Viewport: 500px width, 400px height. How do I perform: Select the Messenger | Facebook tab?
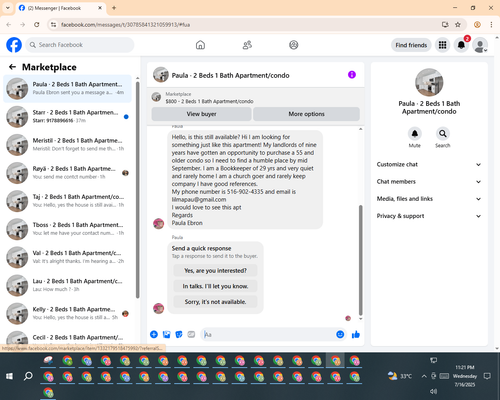click(60, 8)
